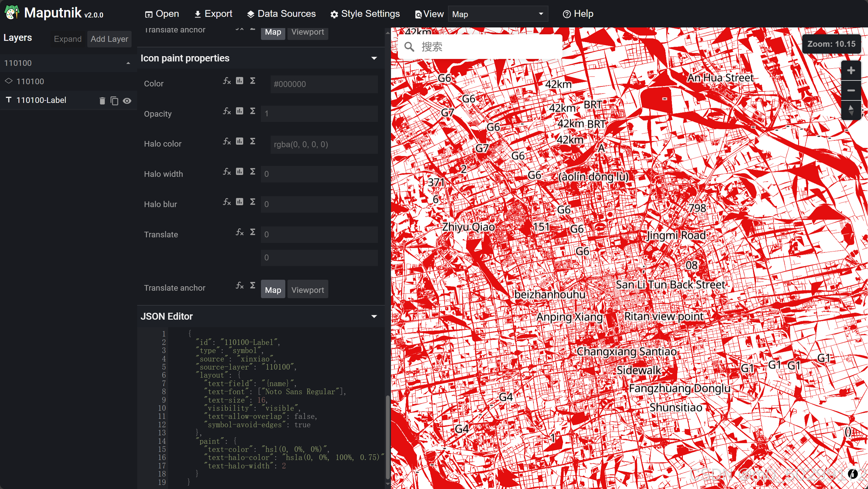Collapse the JSON Editor section
The height and width of the screenshot is (489, 868).
(x=374, y=316)
